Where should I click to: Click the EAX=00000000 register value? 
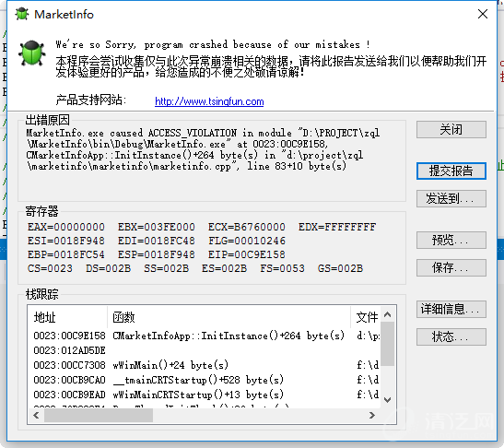click(x=66, y=227)
